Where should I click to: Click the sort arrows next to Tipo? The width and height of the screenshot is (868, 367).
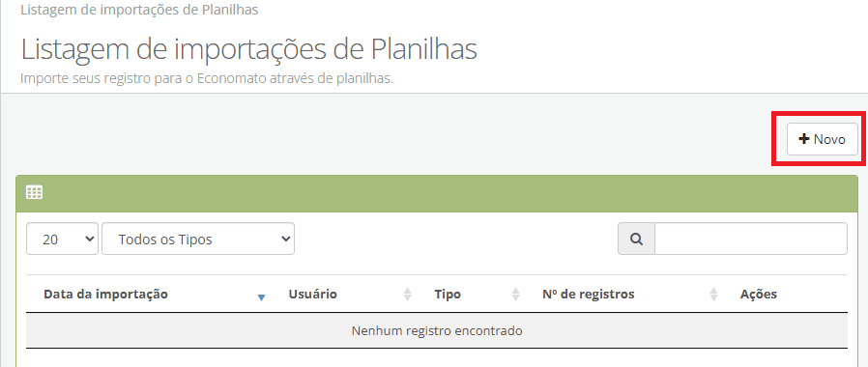[x=515, y=294]
